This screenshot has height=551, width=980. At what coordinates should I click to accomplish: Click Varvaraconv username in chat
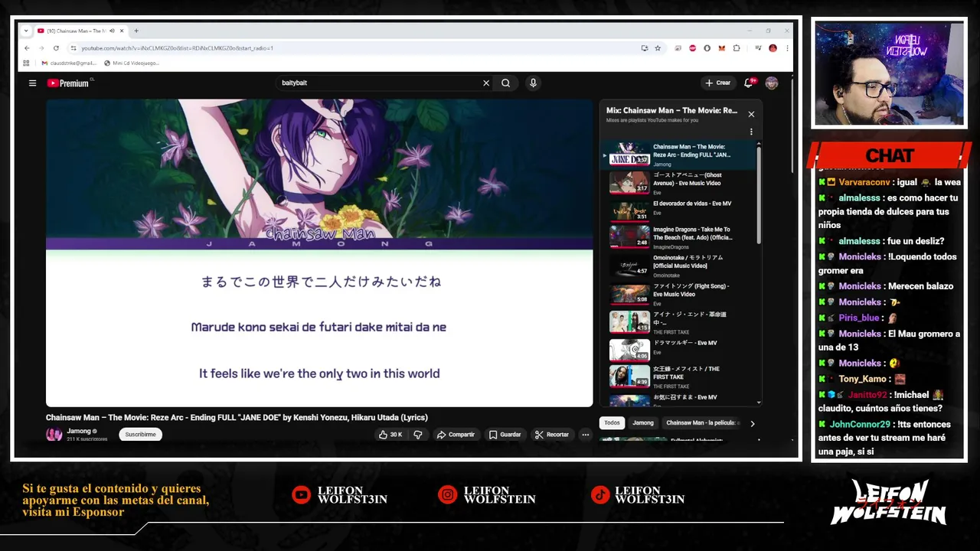pyautogui.click(x=864, y=182)
